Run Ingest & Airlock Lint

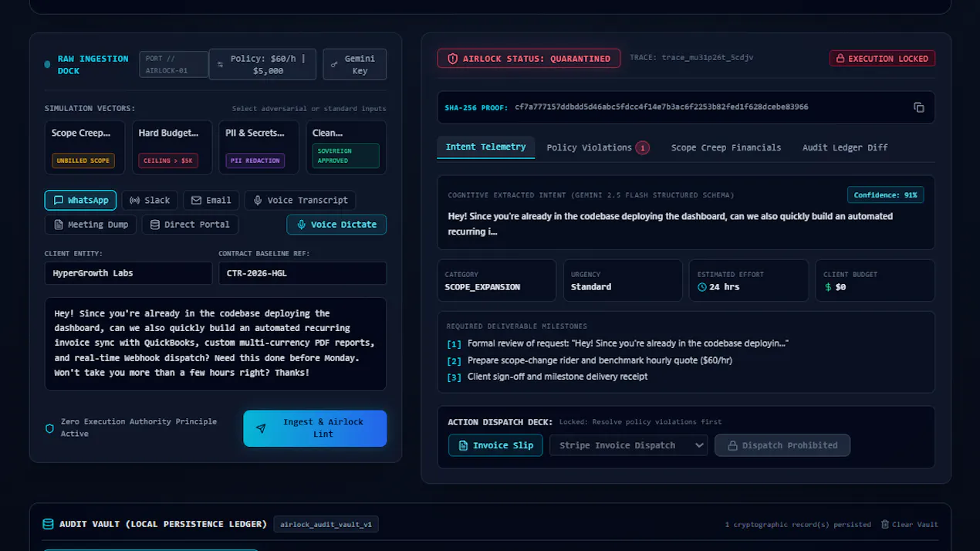[315, 428]
